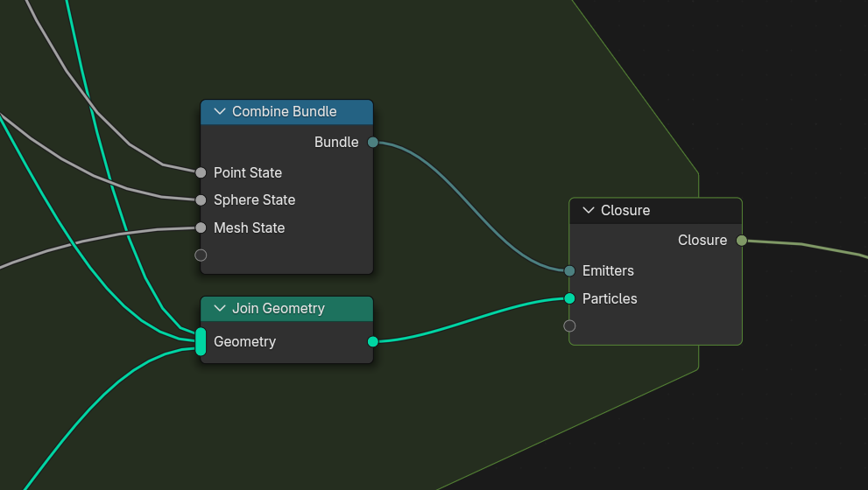
Task: Click empty extension socket on Combine Bundle
Action: coord(201,255)
